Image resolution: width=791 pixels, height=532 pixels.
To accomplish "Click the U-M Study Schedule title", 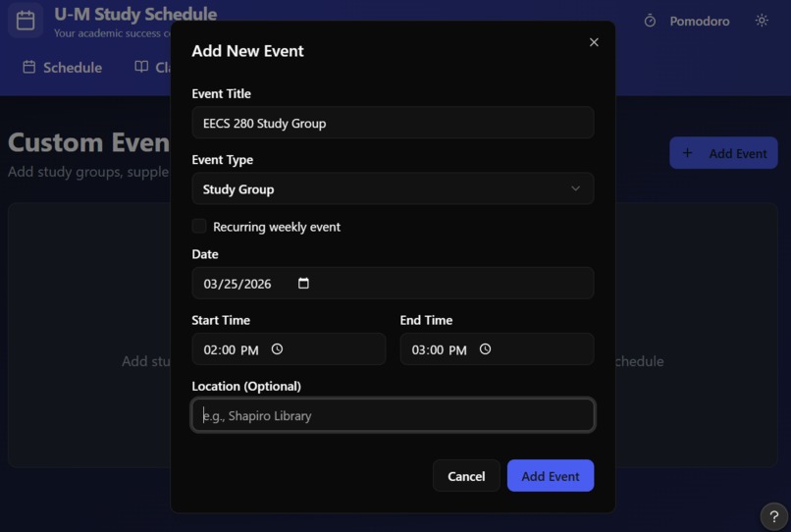I will click(x=135, y=14).
